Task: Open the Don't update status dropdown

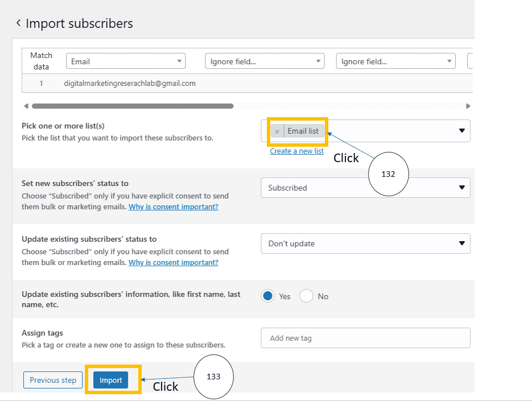Action: click(x=365, y=243)
